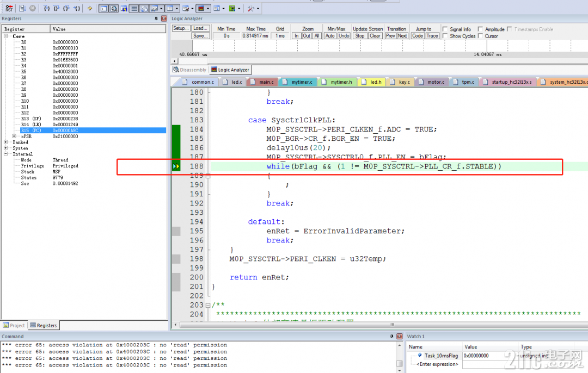Screen dimensions: 588x373
Task: Click the Enter expression watch field
Action: (437, 364)
